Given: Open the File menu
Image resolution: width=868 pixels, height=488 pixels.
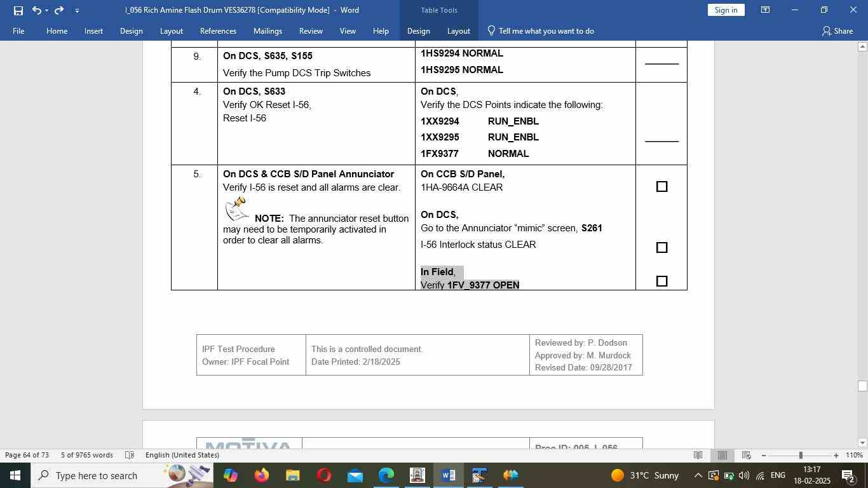Looking at the screenshot, I should click(18, 30).
